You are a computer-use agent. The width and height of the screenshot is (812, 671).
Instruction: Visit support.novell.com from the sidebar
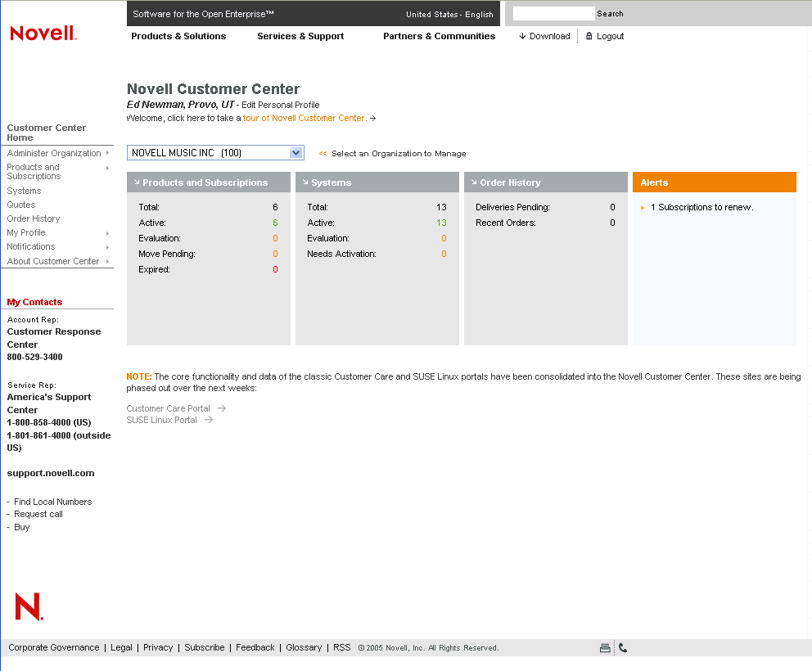coord(50,472)
